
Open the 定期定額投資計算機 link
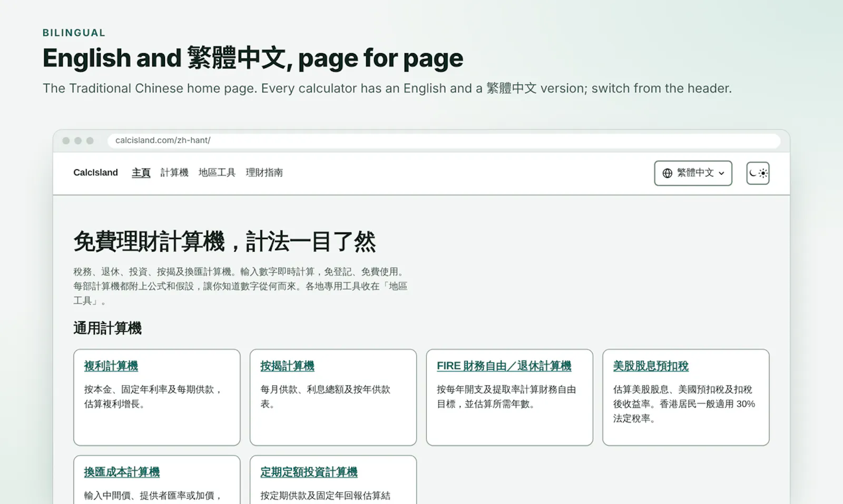[309, 472]
